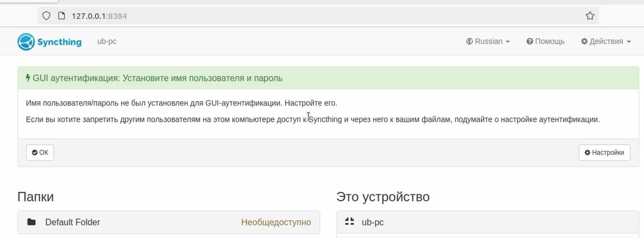Expand the Default Folder panel
The height and width of the screenshot is (238, 644).
tap(169, 222)
